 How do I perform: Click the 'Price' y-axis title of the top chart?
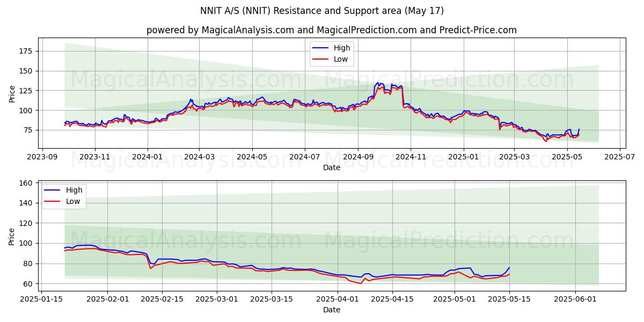click(x=12, y=93)
